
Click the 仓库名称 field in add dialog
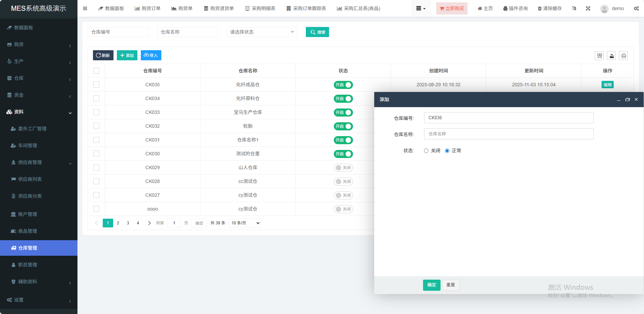(x=509, y=134)
